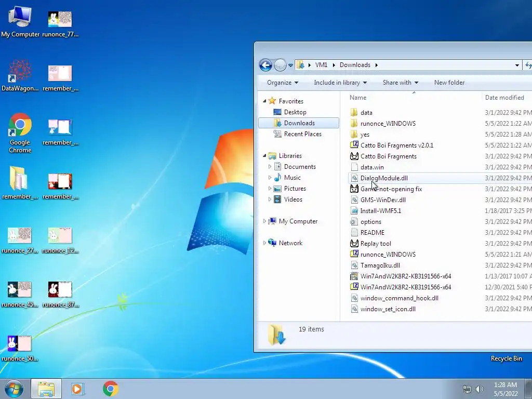Select Desktop under Favorites
Image resolution: width=532 pixels, height=399 pixels.
pyautogui.click(x=295, y=112)
